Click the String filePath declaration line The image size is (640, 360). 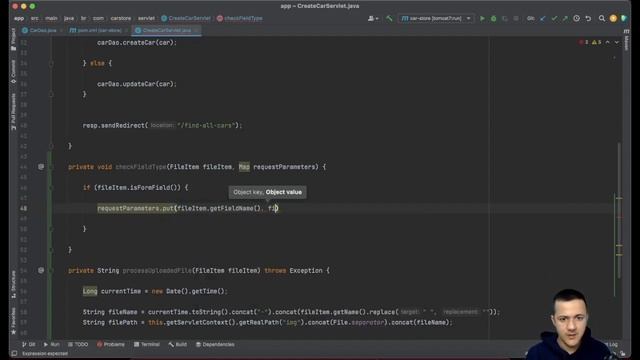[268, 322]
